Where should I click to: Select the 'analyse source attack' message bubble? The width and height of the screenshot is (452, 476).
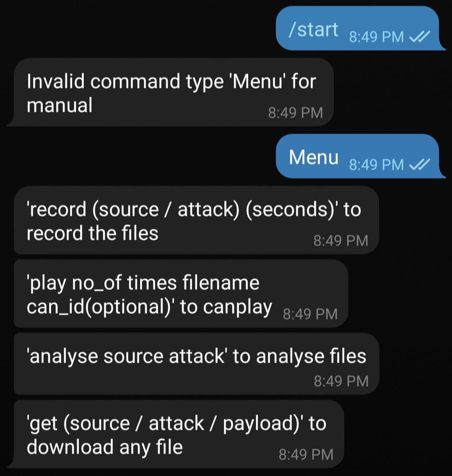click(197, 364)
